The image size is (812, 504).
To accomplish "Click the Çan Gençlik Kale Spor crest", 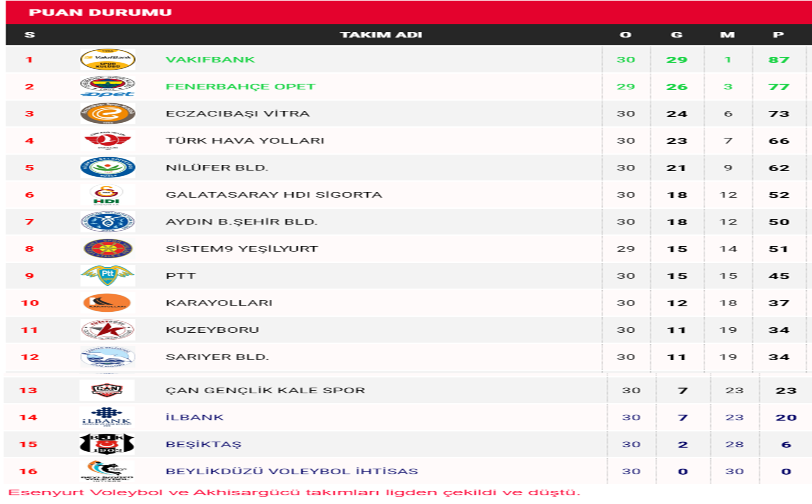I will tap(107, 390).
